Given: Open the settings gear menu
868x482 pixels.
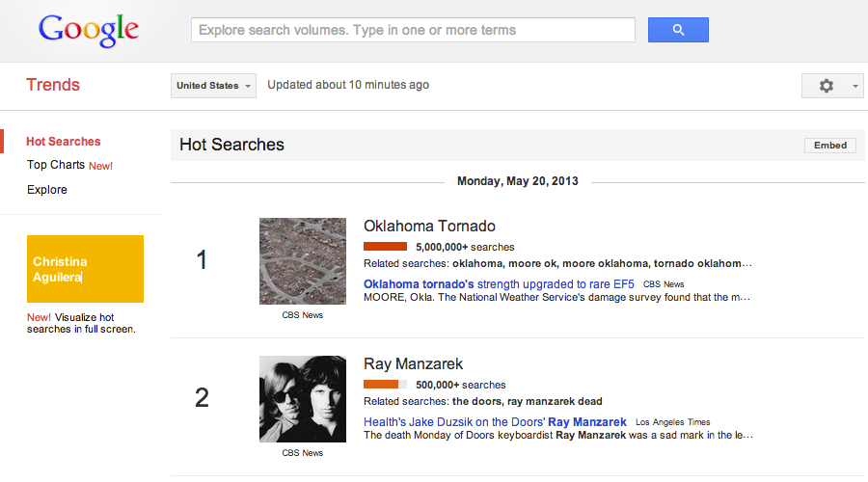Looking at the screenshot, I should pyautogui.click(x=831, y=86).
